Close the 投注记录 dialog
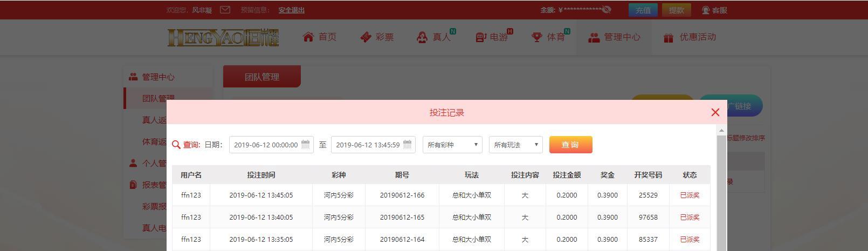868x251 pixels. pyautogui.click(x=715, y=112)
